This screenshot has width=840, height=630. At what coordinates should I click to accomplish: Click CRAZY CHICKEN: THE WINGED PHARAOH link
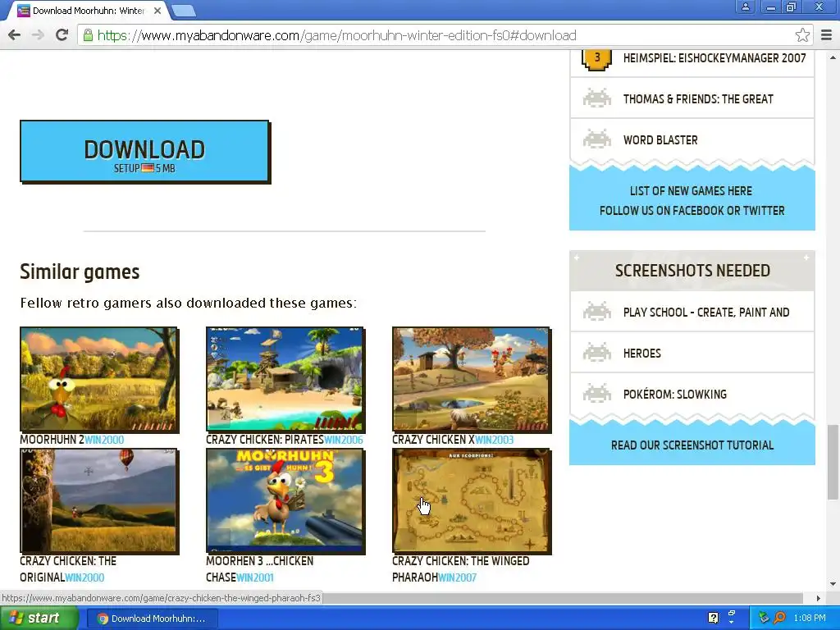pos(461,569)
